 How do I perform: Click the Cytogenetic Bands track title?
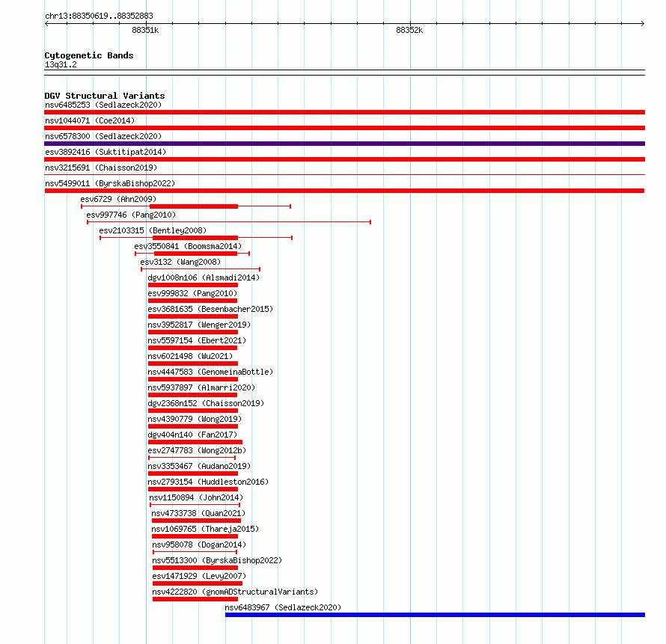pos(89,55)
